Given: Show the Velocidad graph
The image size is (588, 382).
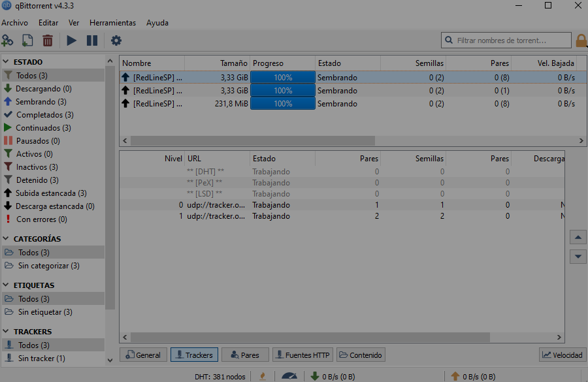Looking at the screenshot, I should click(x=563, y=355).
